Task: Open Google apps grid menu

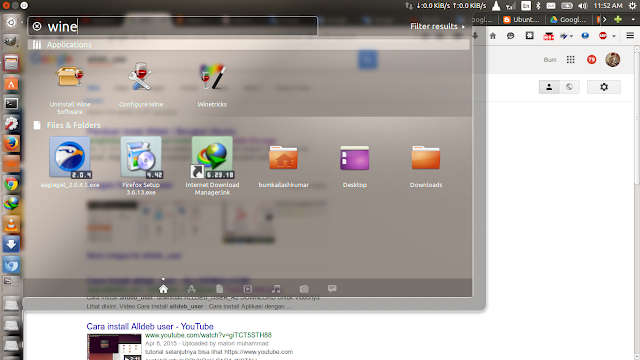Action: (571, 60)
